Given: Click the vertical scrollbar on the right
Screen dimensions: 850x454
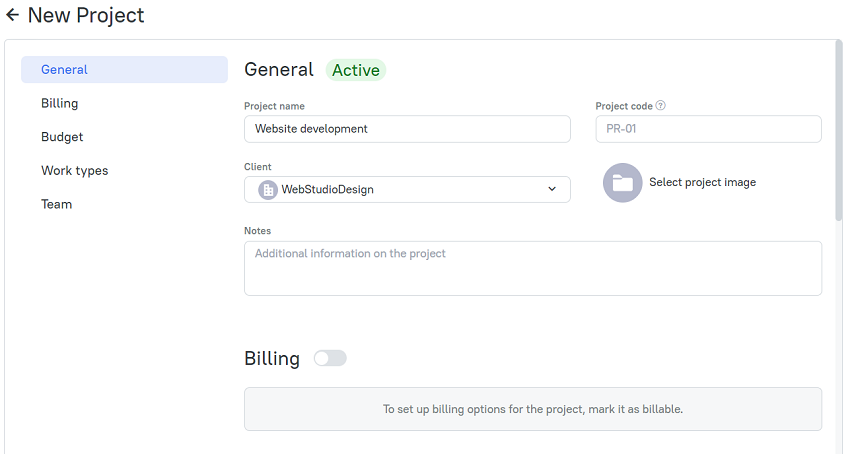Looking at the screenshot, I should [x=839, y=130].
